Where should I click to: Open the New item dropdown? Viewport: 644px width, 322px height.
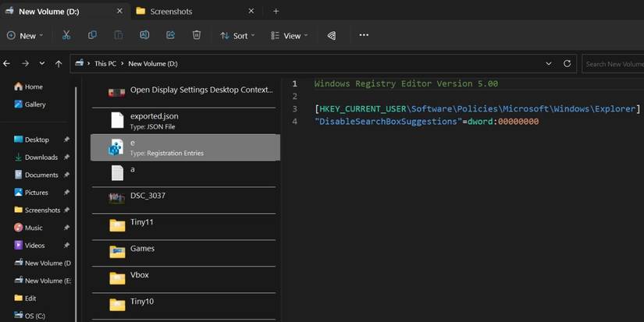pyautogui.click(x=25, y=35)
